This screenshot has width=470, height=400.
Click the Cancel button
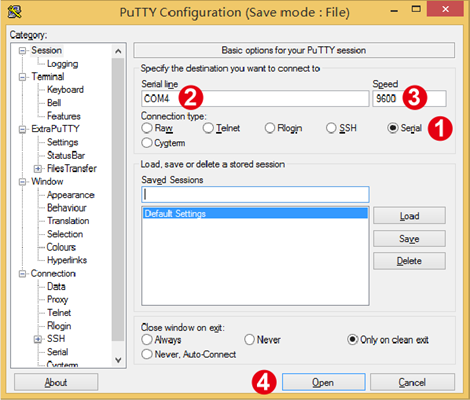(x=412, y=382)
